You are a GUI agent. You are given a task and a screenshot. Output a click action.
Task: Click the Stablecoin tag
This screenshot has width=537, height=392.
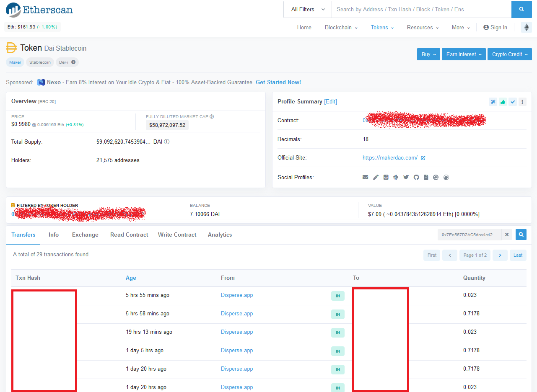40,62
